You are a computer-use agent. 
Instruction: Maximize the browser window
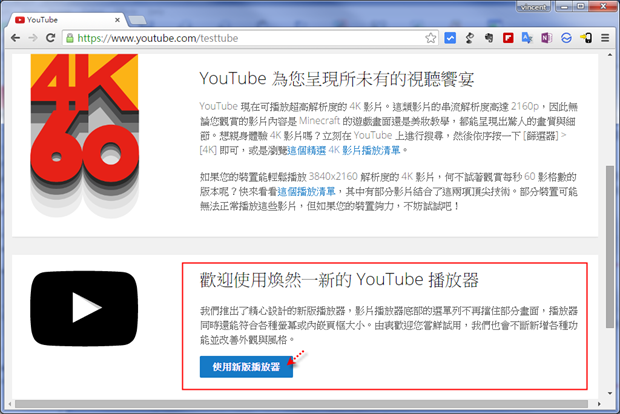pyautogui.click(x=580, y=6)
